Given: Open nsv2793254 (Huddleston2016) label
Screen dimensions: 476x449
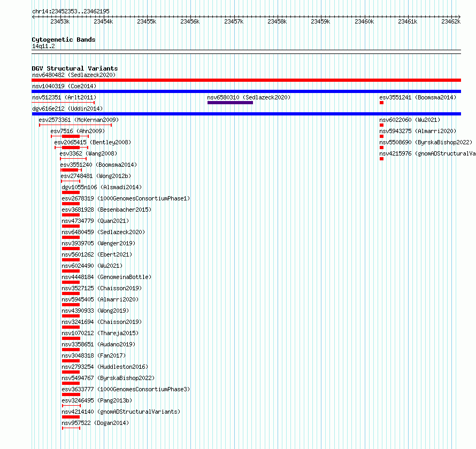Looking at the screenshot, I should (x=105, y=367).
